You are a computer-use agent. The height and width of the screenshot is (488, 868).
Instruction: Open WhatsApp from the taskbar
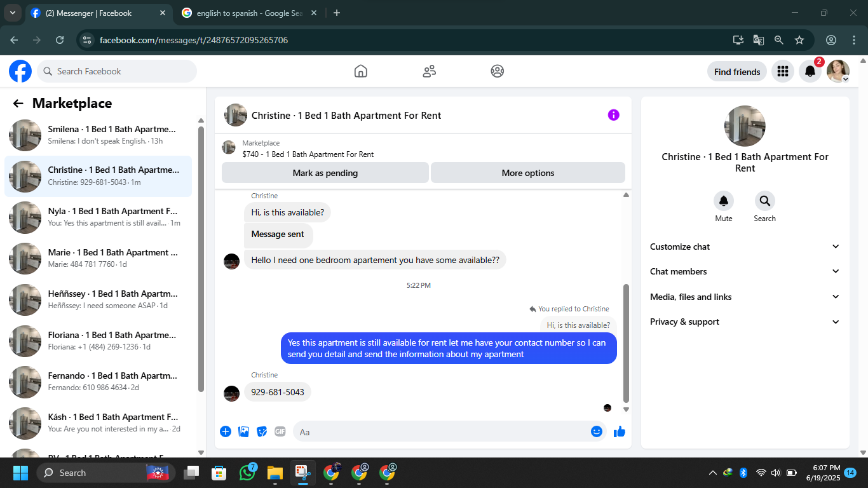tap(247, 473)
